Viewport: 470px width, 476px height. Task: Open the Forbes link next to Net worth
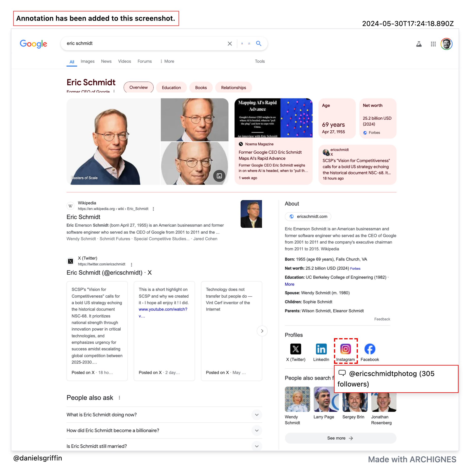[355, 268]
